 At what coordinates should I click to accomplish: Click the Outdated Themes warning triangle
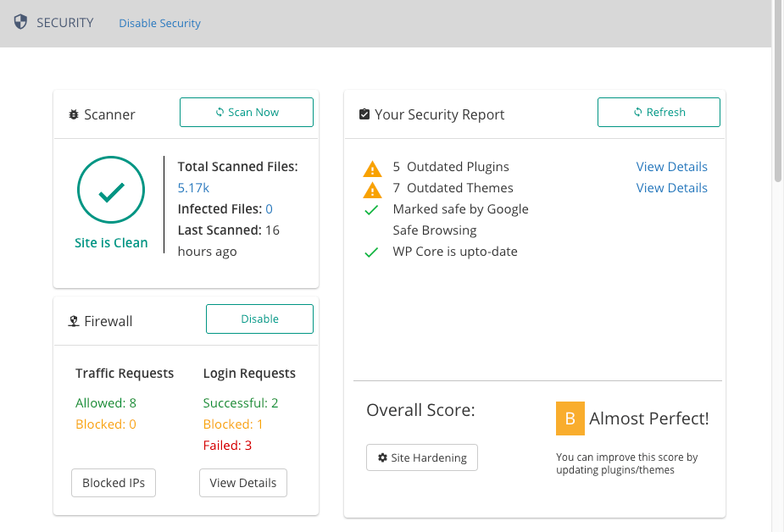[x=372, y=191]
